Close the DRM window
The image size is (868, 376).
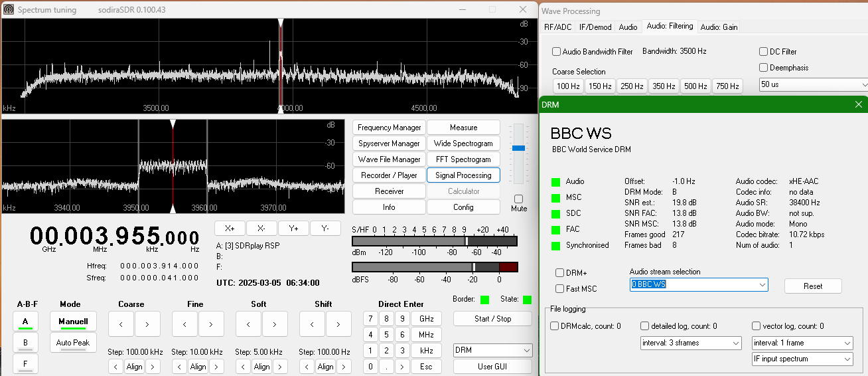[859, 104]
